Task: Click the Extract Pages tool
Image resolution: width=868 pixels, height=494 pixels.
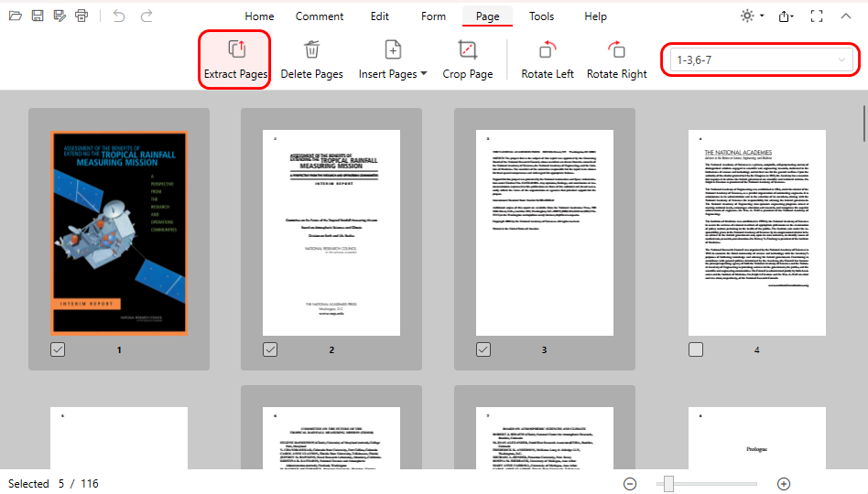Action: tap(235, 59)
